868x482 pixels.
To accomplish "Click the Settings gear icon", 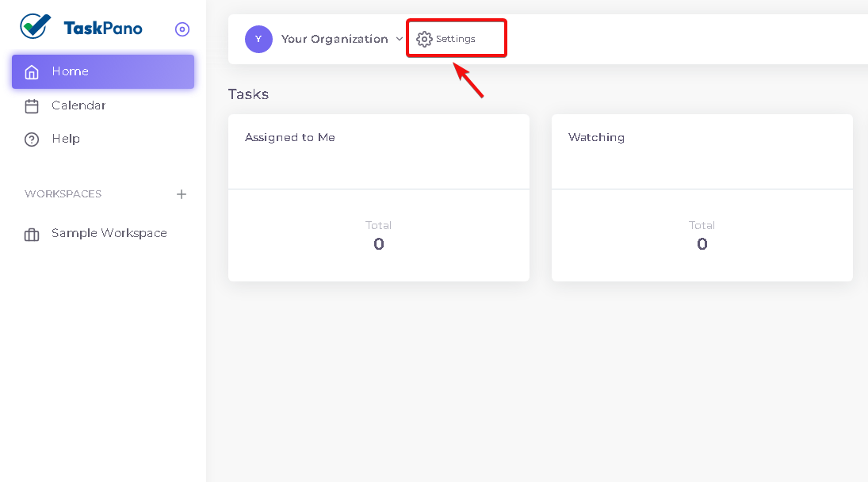I will click(x=424, y=40).
